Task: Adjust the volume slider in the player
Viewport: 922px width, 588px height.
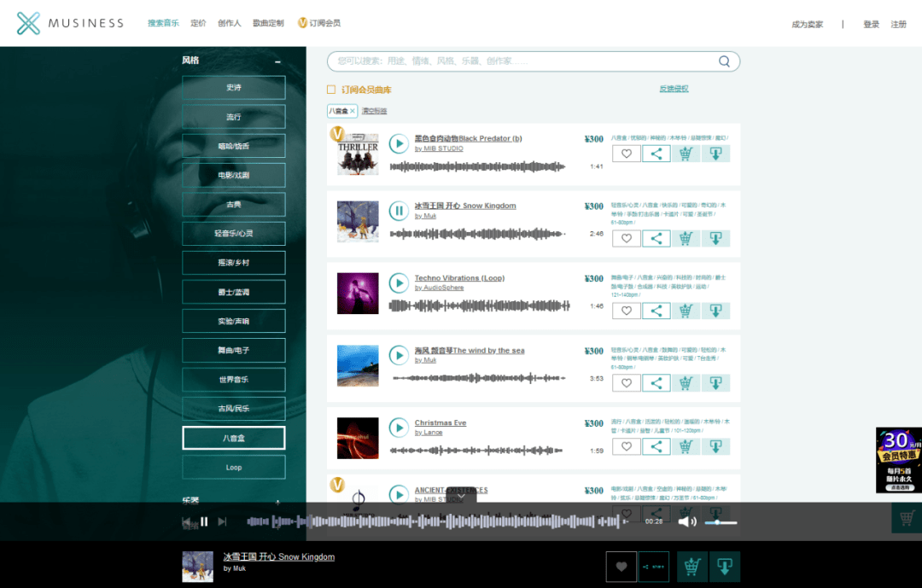Action: pyautogui.click(x=721, y=523)
